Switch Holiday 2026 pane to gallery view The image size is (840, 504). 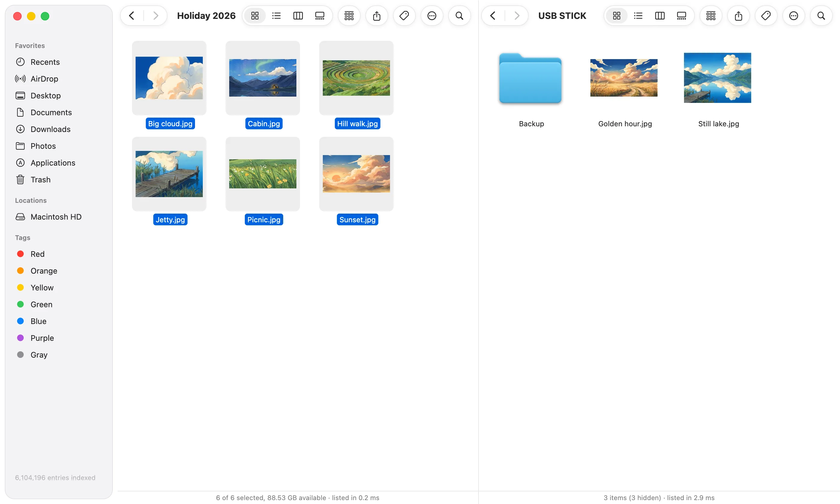[x=319, y=16]
